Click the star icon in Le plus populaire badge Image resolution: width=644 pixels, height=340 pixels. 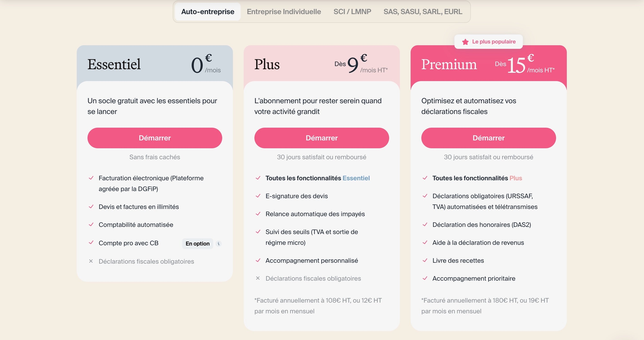point(465,42)
